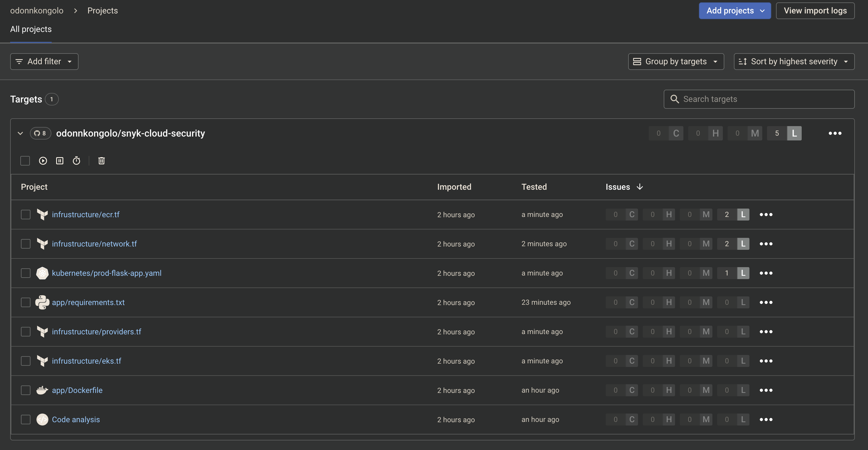The image size is (868, 450).
Task: Open the infrustructure/ecr.tf project link
Action: [86, 215]
